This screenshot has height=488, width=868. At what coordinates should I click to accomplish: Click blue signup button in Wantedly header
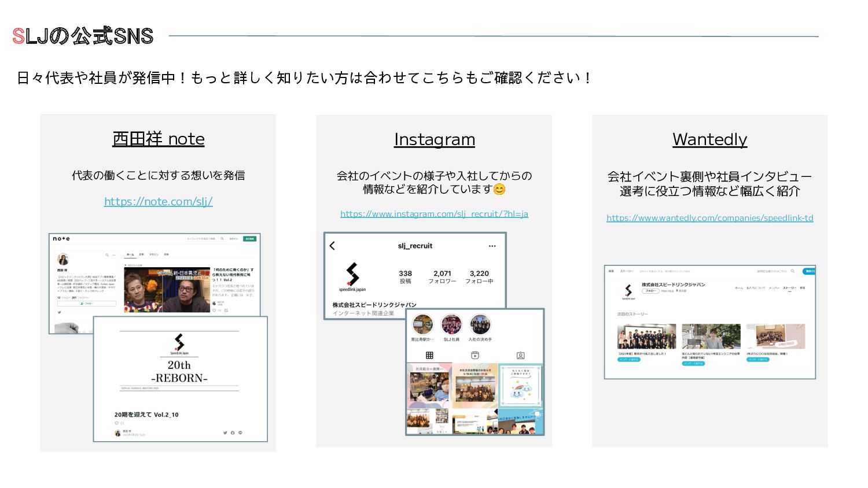tap(809, 271)
